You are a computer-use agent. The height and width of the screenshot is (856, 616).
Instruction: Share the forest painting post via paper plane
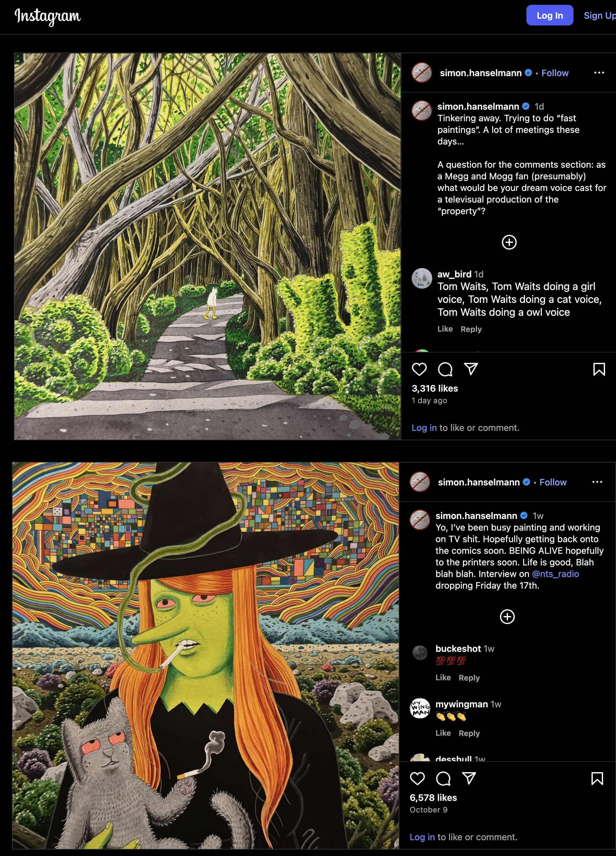(471, 369)
